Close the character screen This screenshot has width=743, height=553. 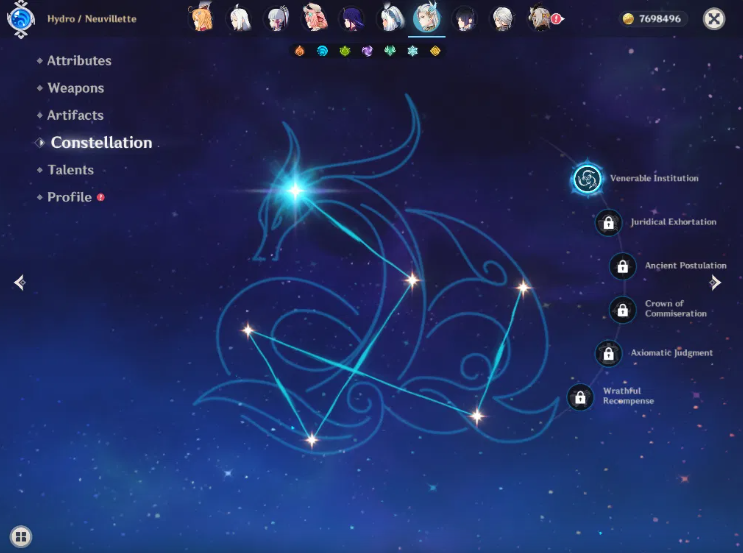(x=714, y=19)
